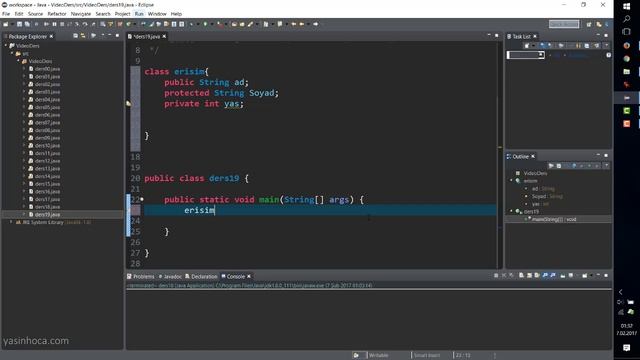Close the ders19.java editor tab
The image size is (640, 360).
click(164, 36)
